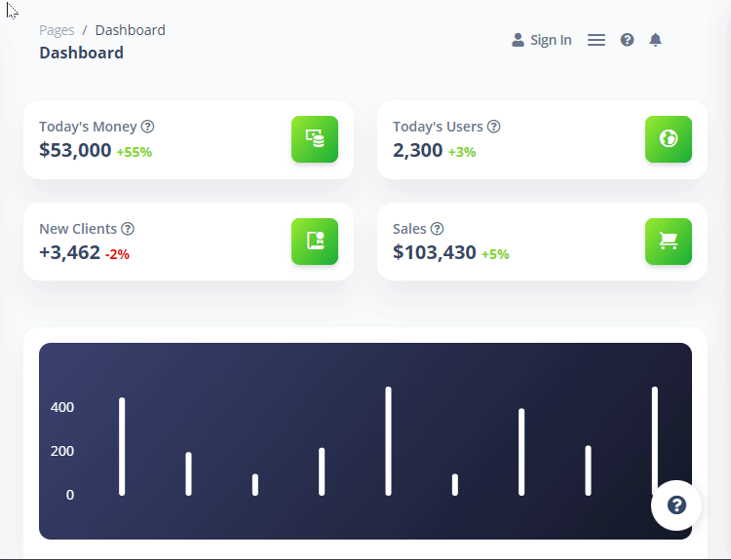Select Dashboard breadcrumb item
731x560 pixels.
[130, 30]
